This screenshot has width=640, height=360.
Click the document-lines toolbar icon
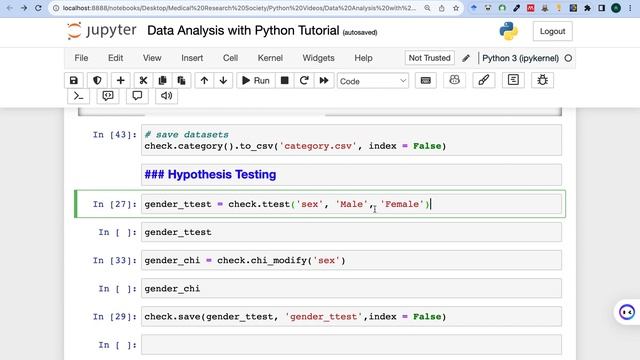click(x=513, y=80)
